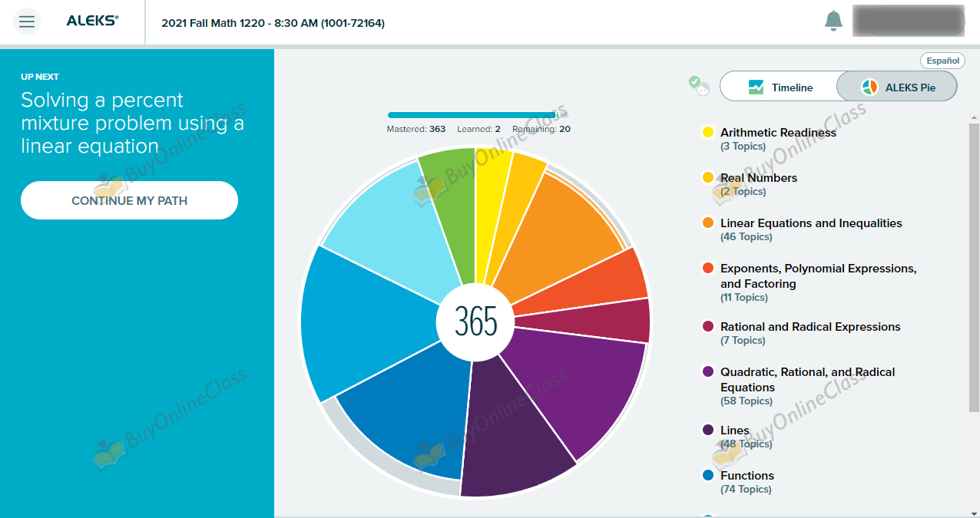This screenshot has height=518, width=980.
Task: Click the red Exponents legend dot
Action: (x=708, y=269)
